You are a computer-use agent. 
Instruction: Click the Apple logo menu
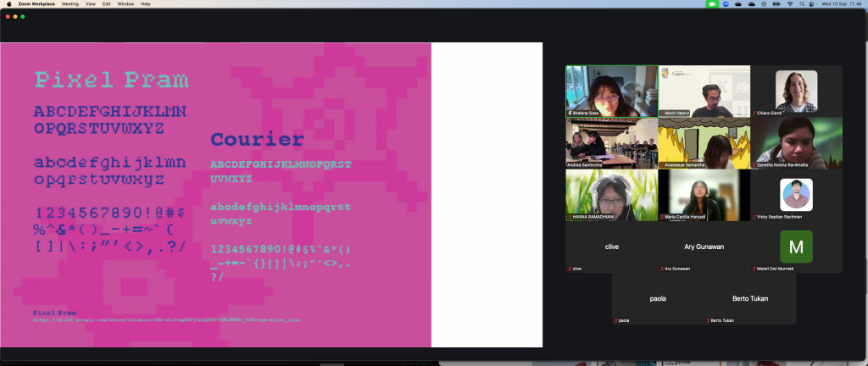[x=8, y=4]
